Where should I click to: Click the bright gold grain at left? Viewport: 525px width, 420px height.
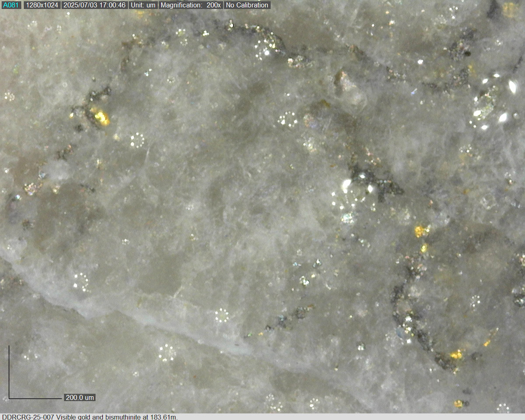pos(101,116)
